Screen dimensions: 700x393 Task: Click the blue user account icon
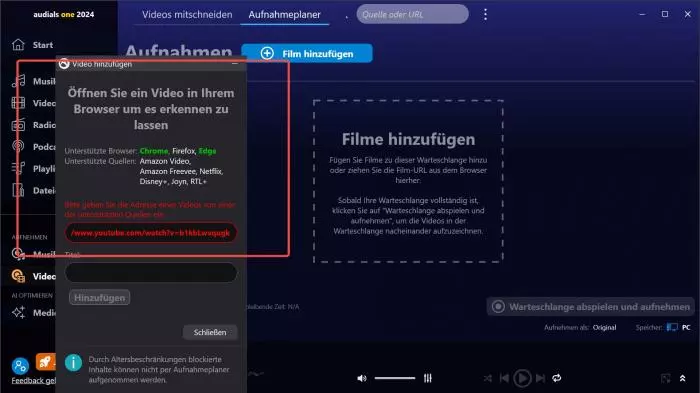pyautogui.click(x=20, y=366)
